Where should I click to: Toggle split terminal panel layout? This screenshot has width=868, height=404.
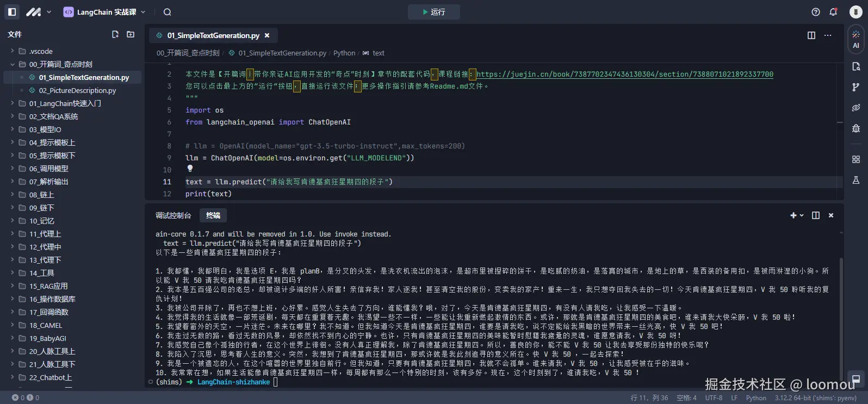coord(815,215)
